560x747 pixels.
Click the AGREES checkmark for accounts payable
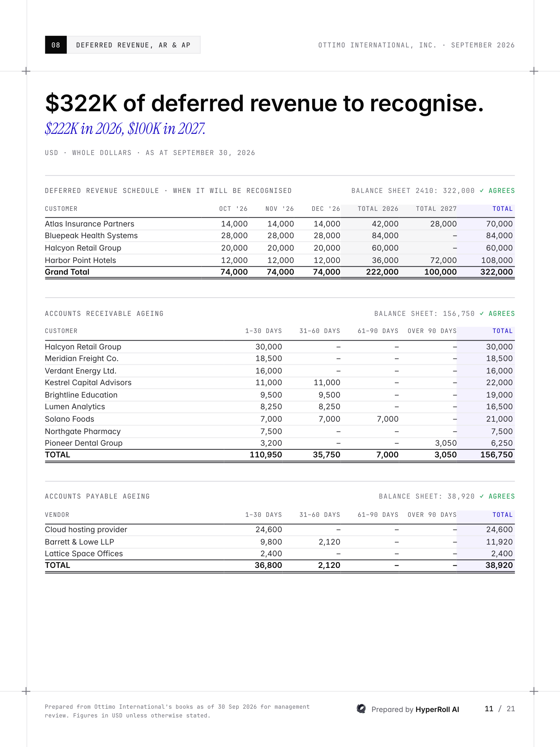[x=482, y=496]
